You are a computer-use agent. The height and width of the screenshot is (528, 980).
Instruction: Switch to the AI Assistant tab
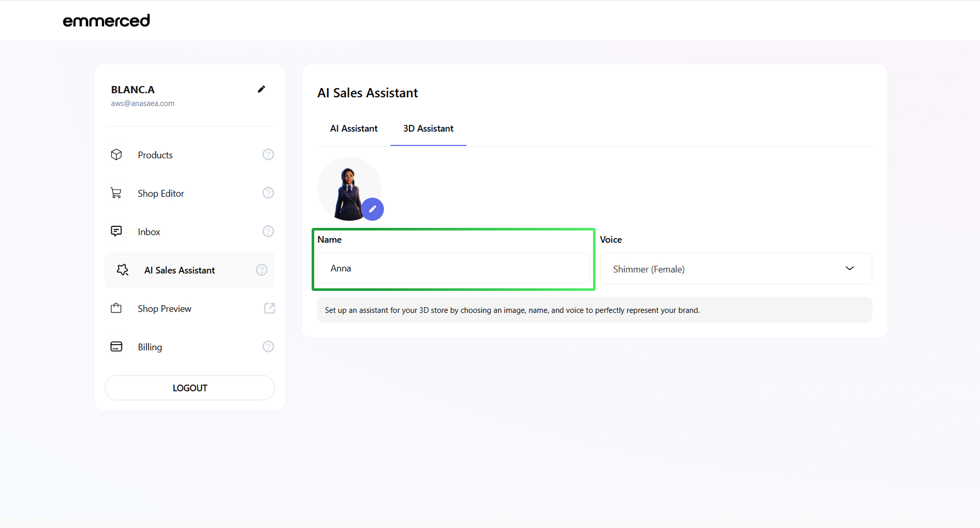coord(354,129)
